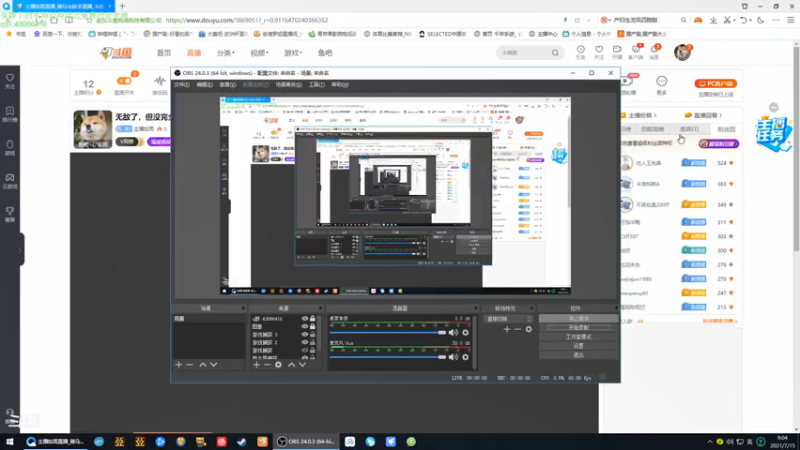The width and height of the screenshot is (800, 450).
Task: Expand 分类 dropdown in Douyu navigation
Action: (226, 53)
